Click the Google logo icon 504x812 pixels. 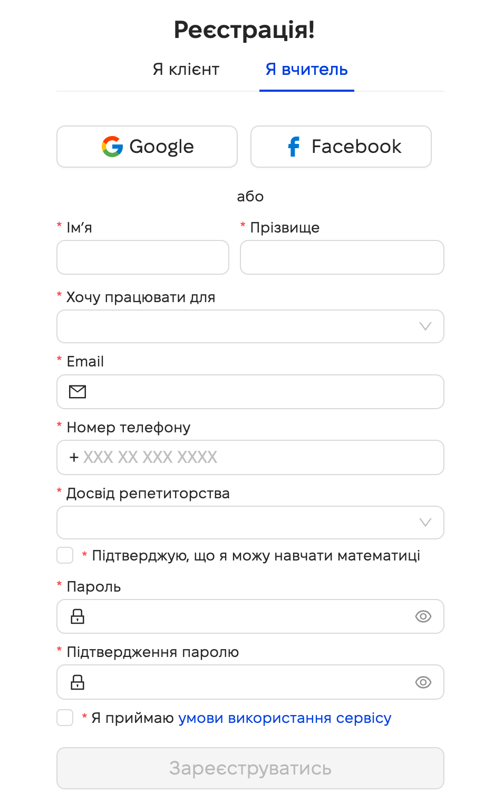112,147
